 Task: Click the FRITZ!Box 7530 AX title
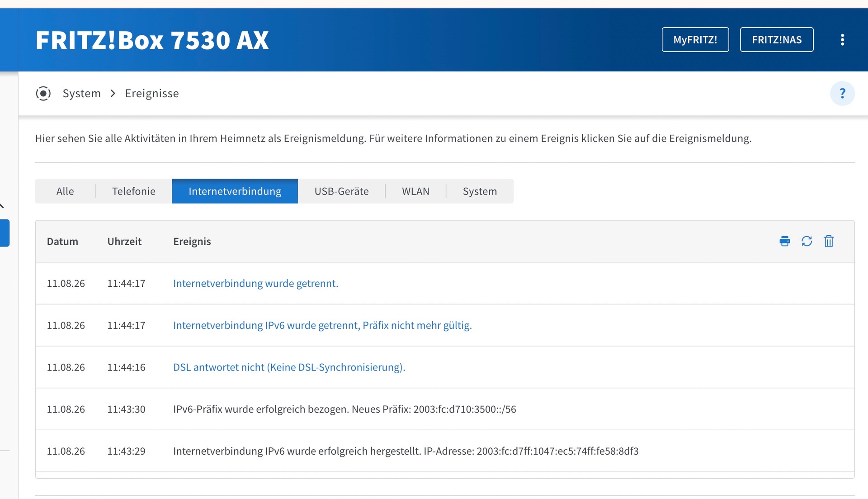pyautogui.click(x=152, y=40)
